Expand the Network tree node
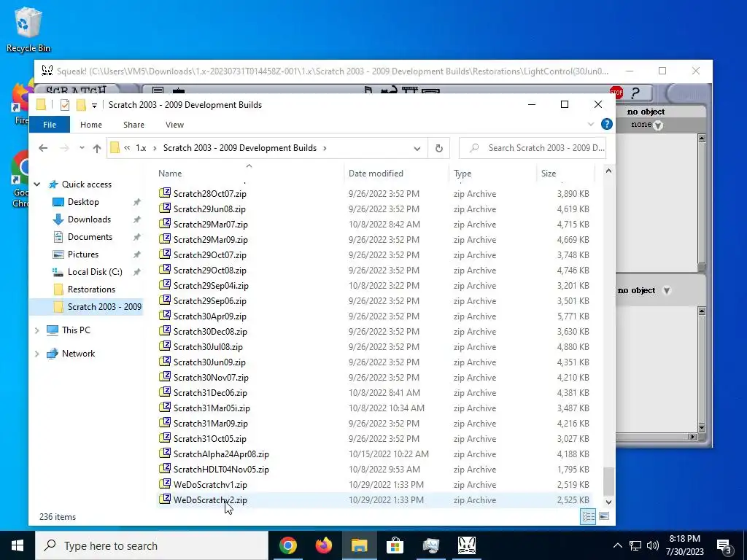Screen dimensions: 747x560 coord(37,354)
